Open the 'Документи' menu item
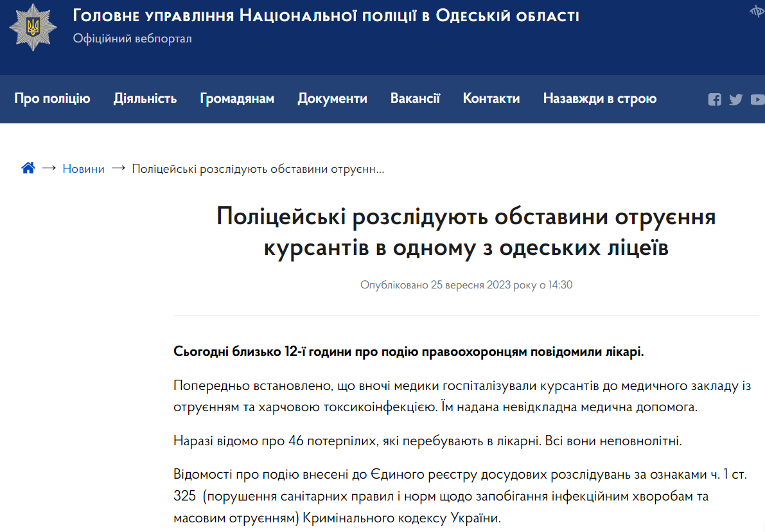The image size is (765, 532). [x=332, y=99]
